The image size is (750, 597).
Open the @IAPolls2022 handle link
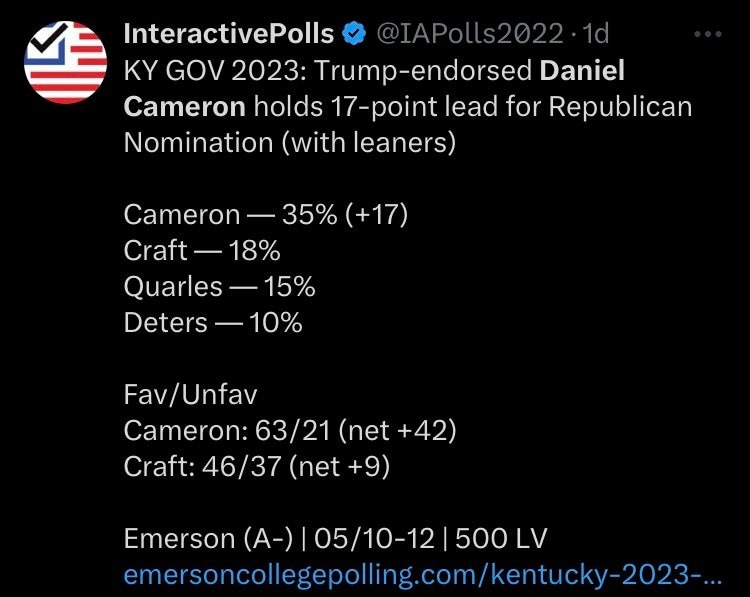click(x=469, y=34)
